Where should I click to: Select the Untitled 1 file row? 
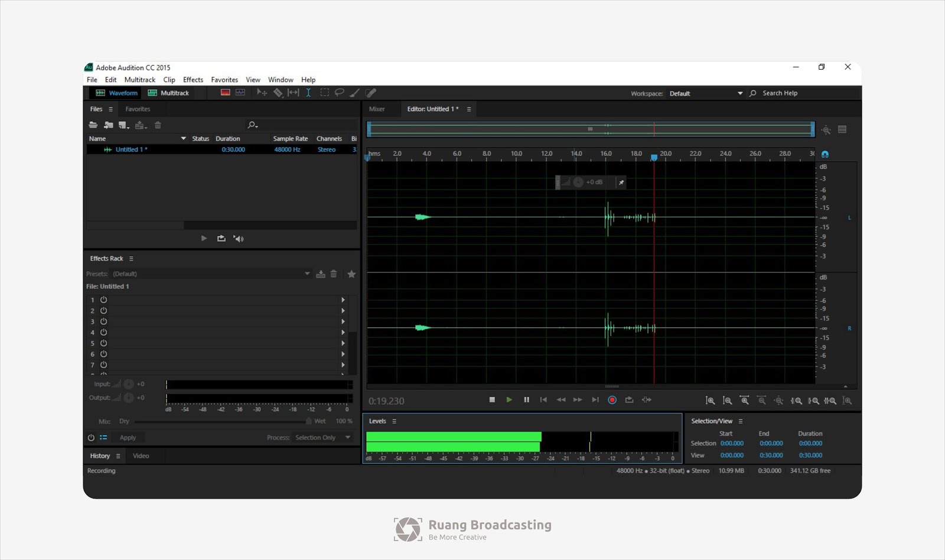coord(222,149)
